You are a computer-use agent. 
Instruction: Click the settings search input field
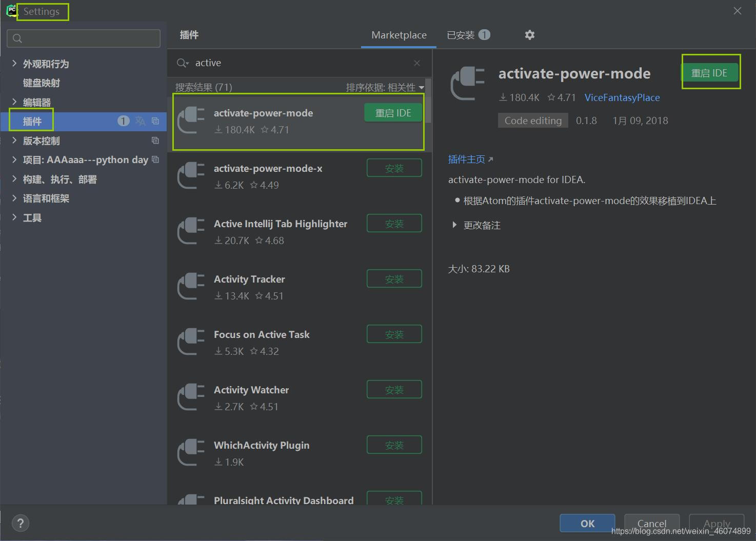tap(84, 38)
